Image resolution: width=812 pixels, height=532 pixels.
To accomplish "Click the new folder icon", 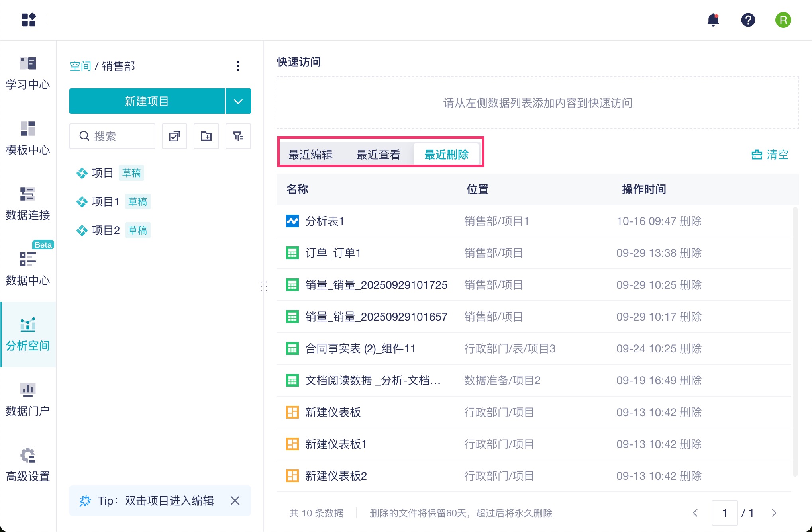I will 206,136.
